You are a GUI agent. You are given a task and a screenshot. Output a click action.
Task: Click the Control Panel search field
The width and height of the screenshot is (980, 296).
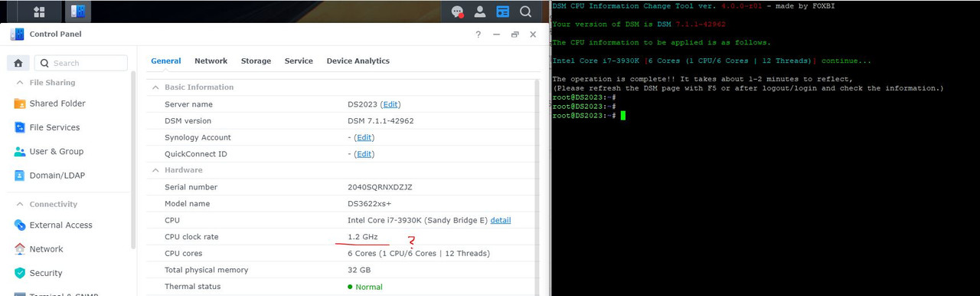point(81,63)
